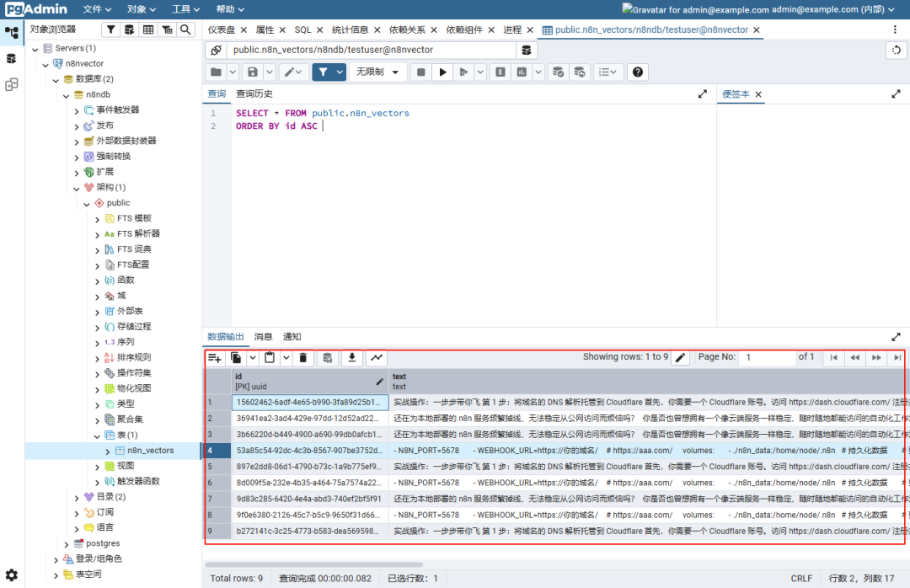Switch to the 消息 tab
This screenshot has width=910, height=588.
[263, 337]
